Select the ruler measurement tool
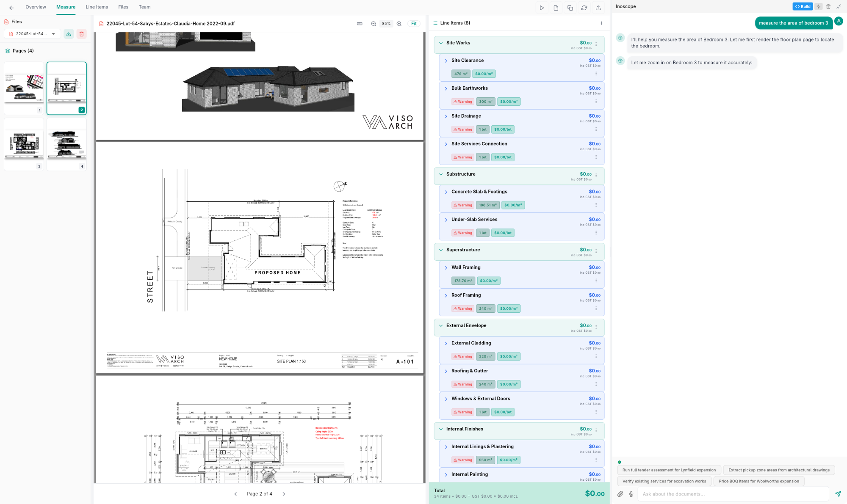Screen dimensions: 847x504 coord(360,23)
